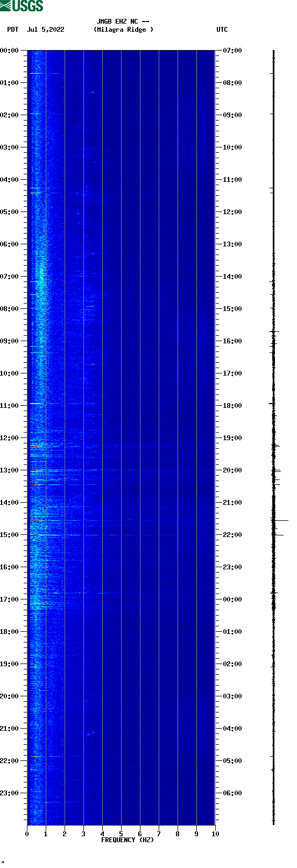Image resolution: width=297 pixels, height=868 pixels.
Task: Click the PDT timezone label
Action: 13,30
